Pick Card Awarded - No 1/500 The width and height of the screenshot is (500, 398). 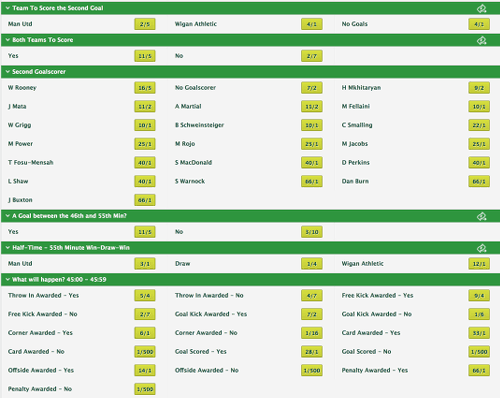[x=145, y=352]
